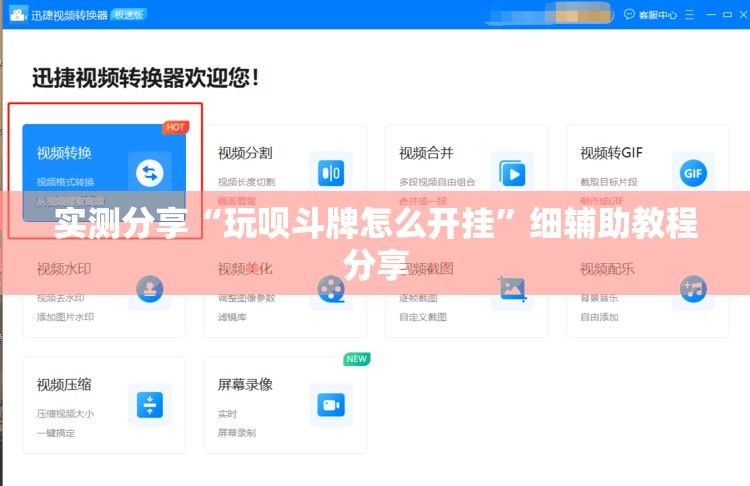The height and width of the screenshot is (486, 750).
Task: Minimize the converter window
Action: (711, 15)
